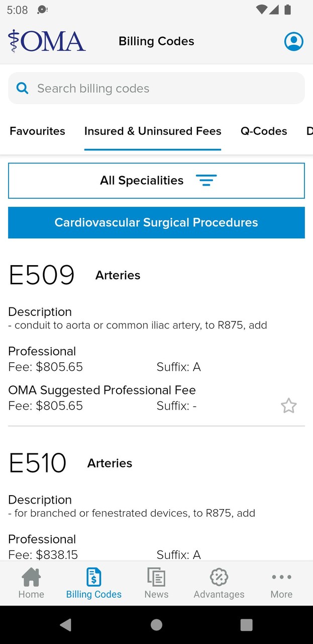Viewport: 313px width, 644px height.
Task: Open the More menu
Action: coord(281,584)
